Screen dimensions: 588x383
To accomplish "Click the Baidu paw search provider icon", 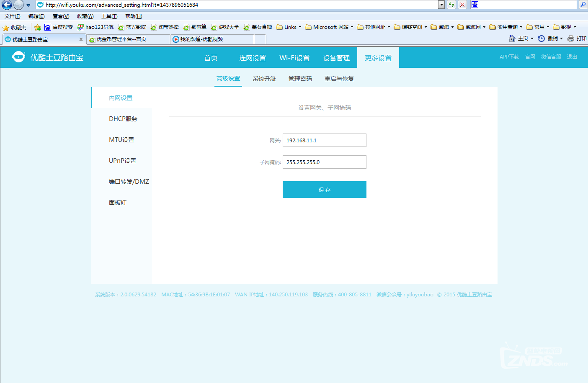I will tap(475, 5).
